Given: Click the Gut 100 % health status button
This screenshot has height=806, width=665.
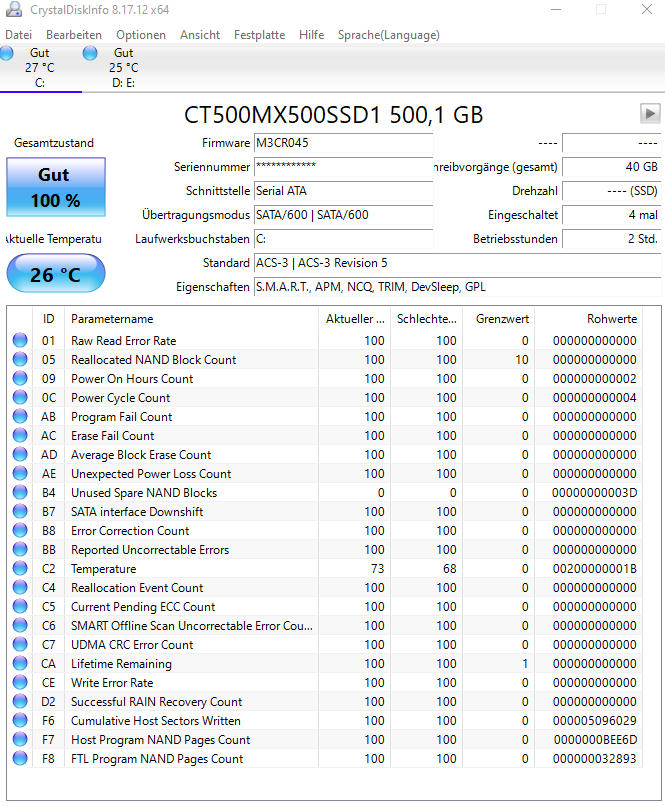Looking at the screenshot, I should (x=56, y=187).
